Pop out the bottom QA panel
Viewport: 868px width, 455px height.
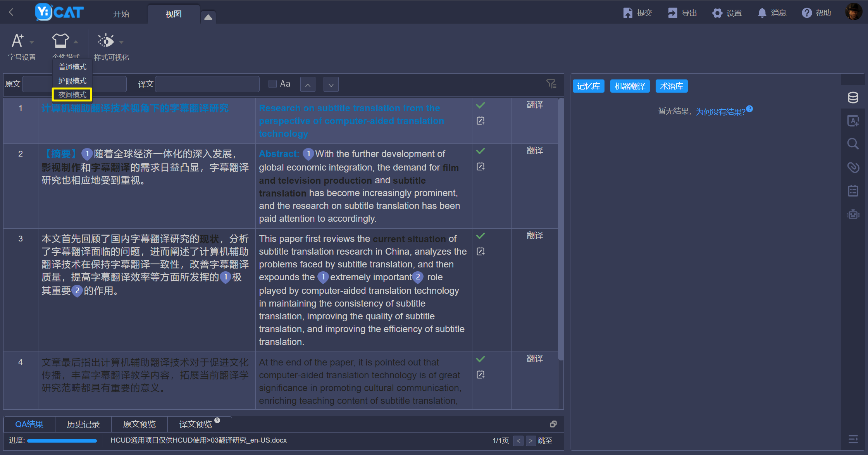553,424
